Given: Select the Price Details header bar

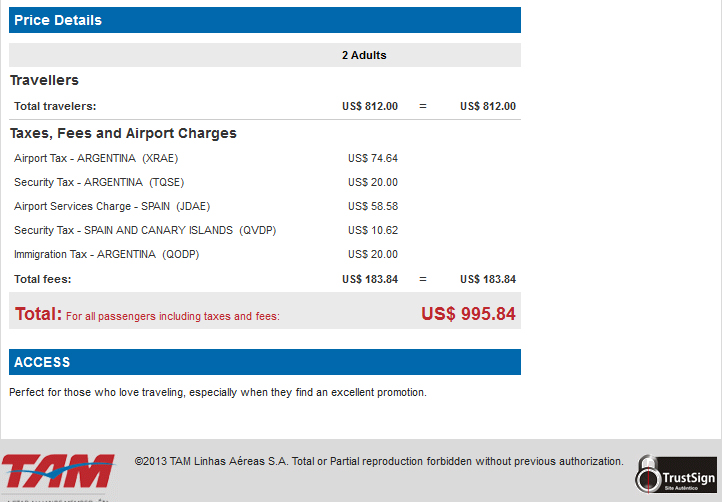Looking at the screenshot, I should tap(265, 20).
